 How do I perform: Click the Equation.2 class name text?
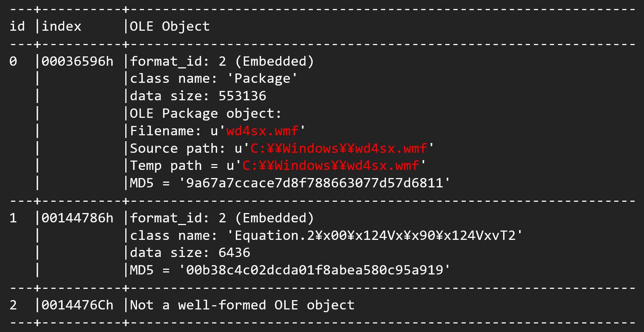coord(375,236)
